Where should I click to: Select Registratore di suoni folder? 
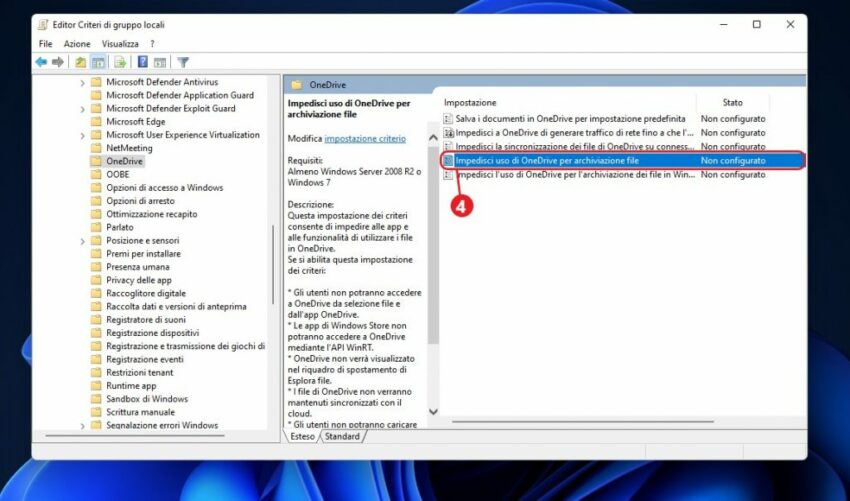point(146,320)
